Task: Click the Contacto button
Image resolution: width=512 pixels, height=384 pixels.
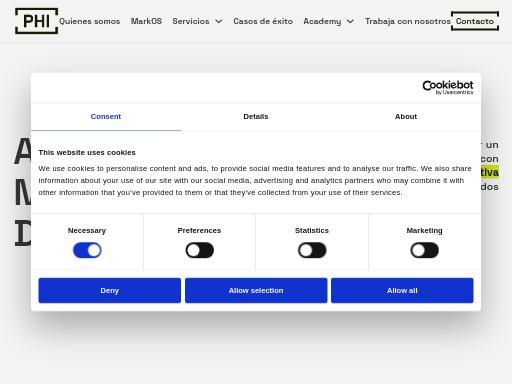Action: click(x=475, y=21)
